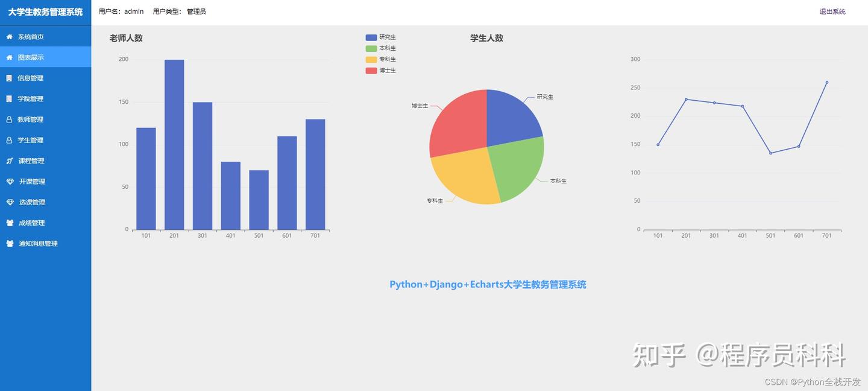Click the 大学生教务管理系统 title
The image size is (868, 391).
point(46,12)
